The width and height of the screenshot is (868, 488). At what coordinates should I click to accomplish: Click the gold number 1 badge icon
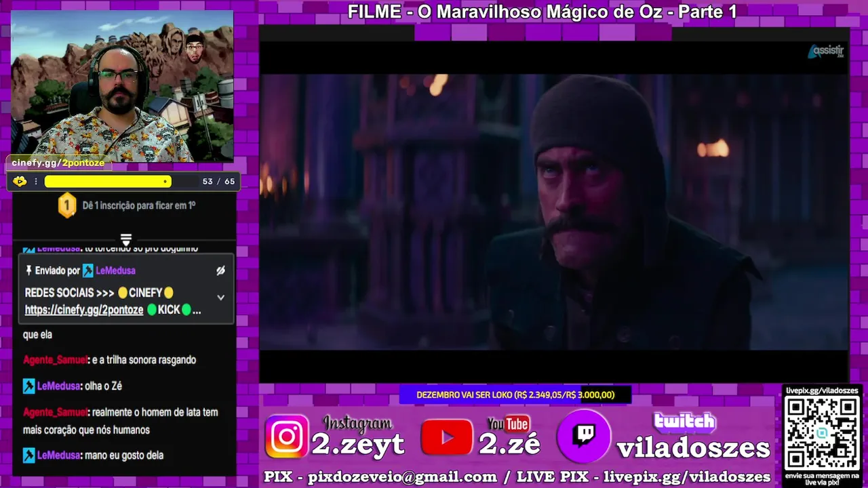click(x=66, y=205)
